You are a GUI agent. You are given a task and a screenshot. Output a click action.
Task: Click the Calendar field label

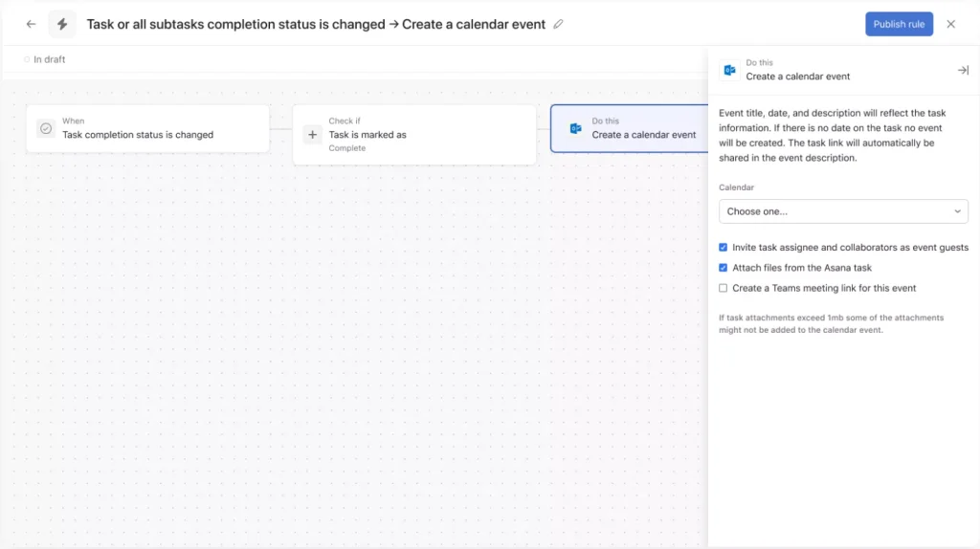(x=736, y=187)
